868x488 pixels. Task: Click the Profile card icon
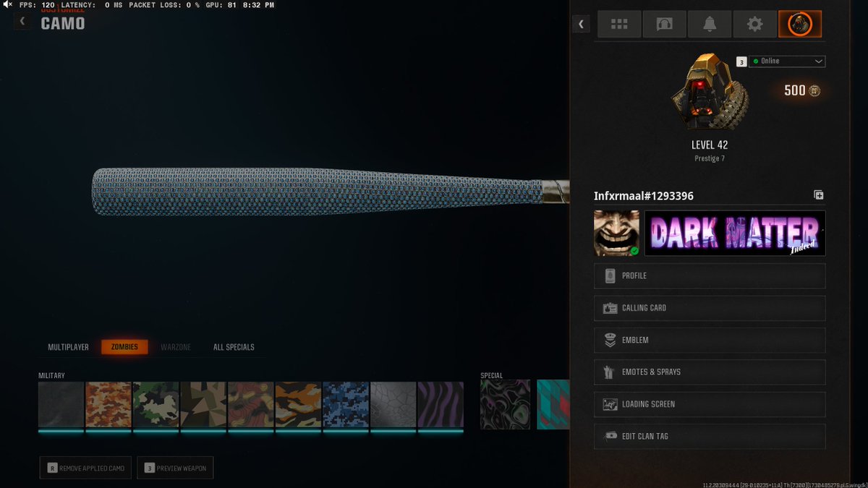[610, 276]
